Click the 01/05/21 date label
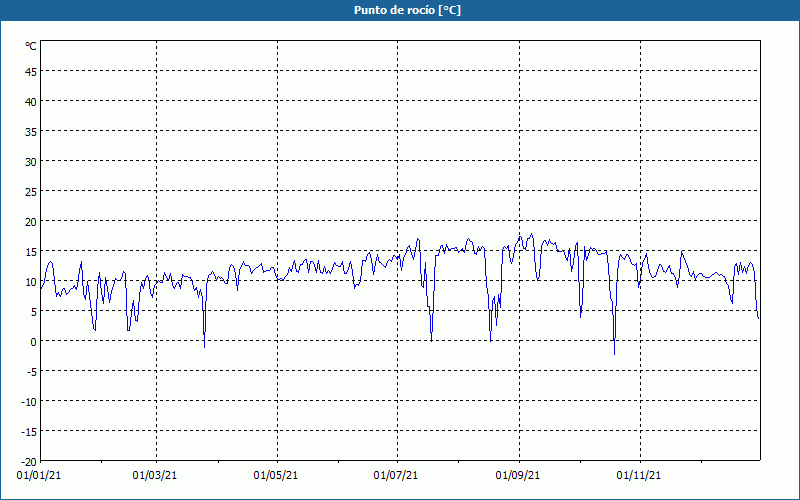Viewport: 800px width, 500px height. 276,476
